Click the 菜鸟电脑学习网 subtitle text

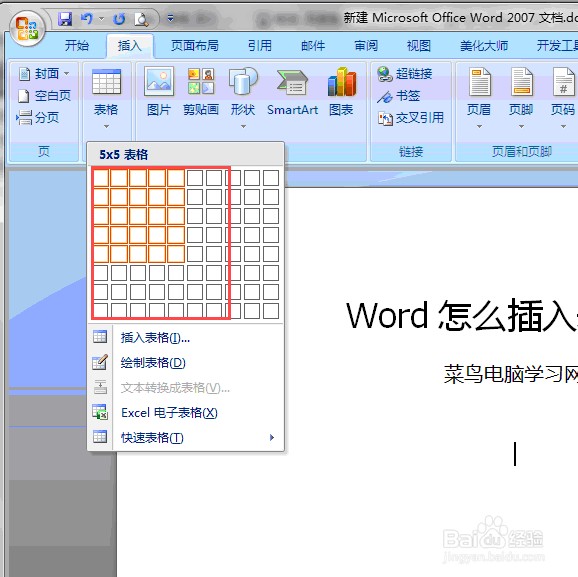511,374
